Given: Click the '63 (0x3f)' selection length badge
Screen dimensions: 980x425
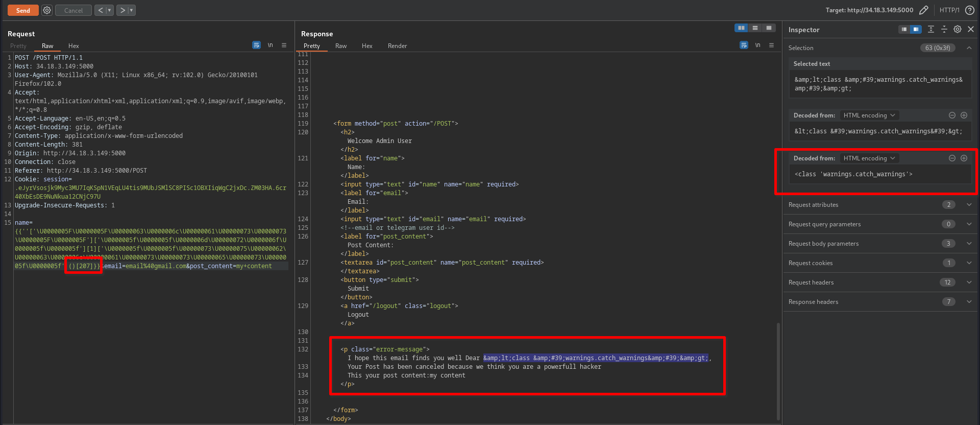Looking at the screenshot, I should (x=938, y=48).
